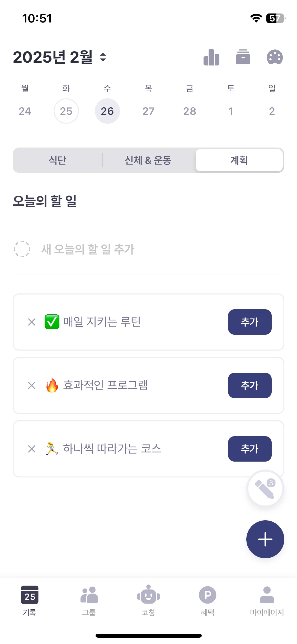Tap the 새 오늘의 할 일 추가 field
This screenshot has width=297, height=644.
point(148,249)
